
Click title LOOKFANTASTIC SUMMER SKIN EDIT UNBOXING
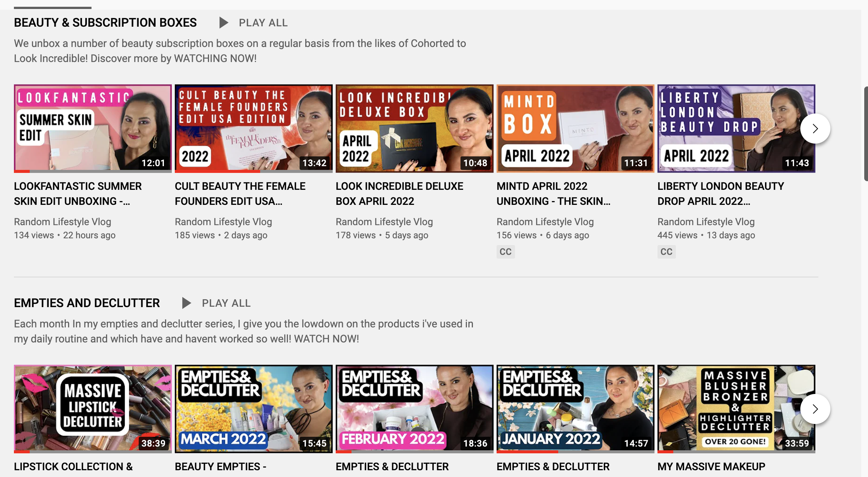(78, 194)
